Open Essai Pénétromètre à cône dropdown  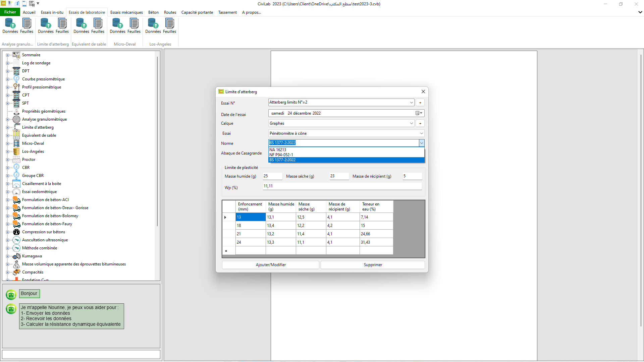tap(421, 133)
